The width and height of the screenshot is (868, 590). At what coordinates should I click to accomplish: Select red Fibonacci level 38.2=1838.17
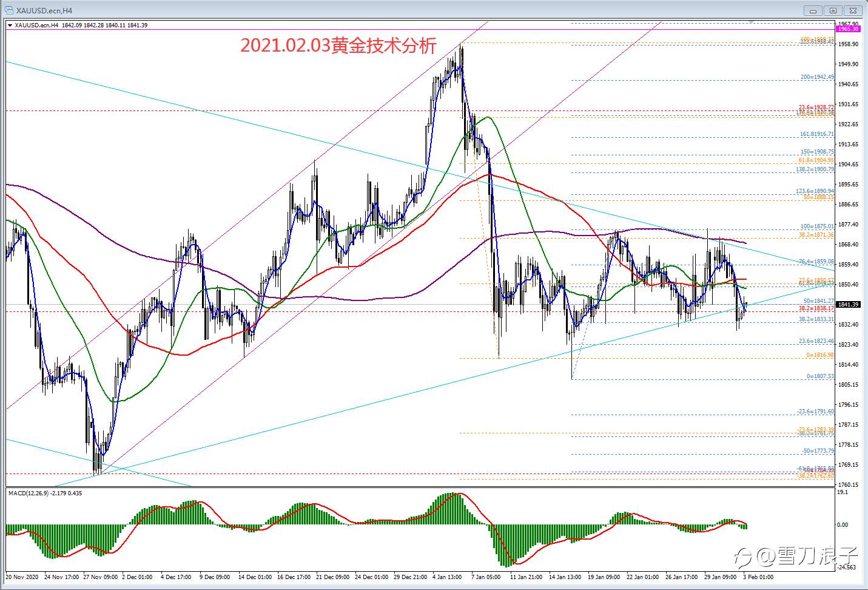click(816, 308)
